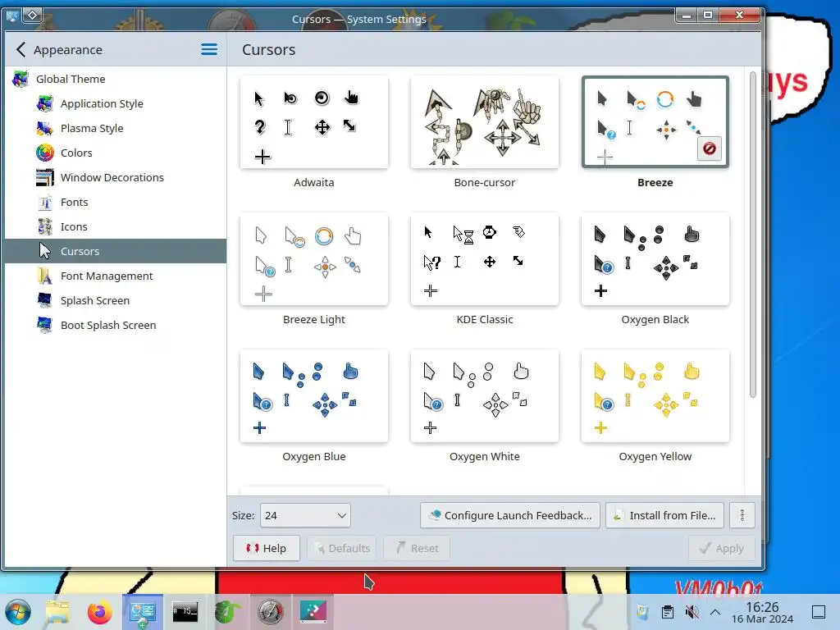Click the Application Style sidebar icon
This screenshot has width=840, height=630.
point(45,103)
